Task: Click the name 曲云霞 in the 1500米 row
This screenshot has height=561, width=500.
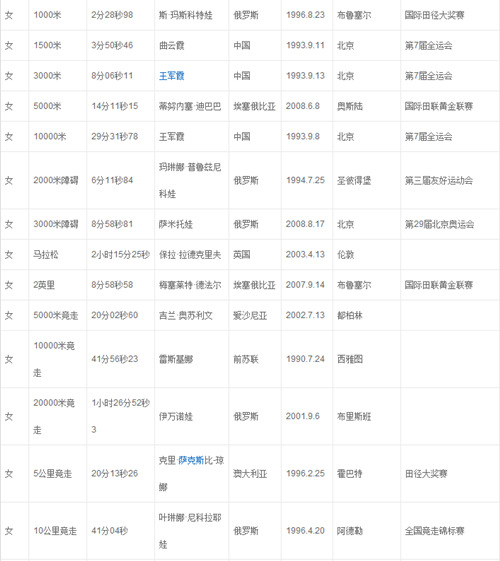Action: pos(172,45)
